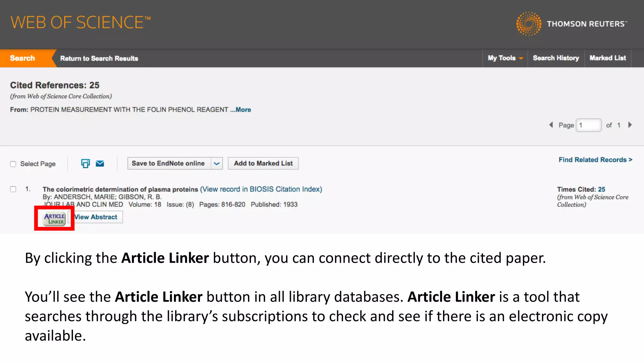Screen dimensions: 644x362
Task: Click Save to EndNote online button
Action: 169,163
